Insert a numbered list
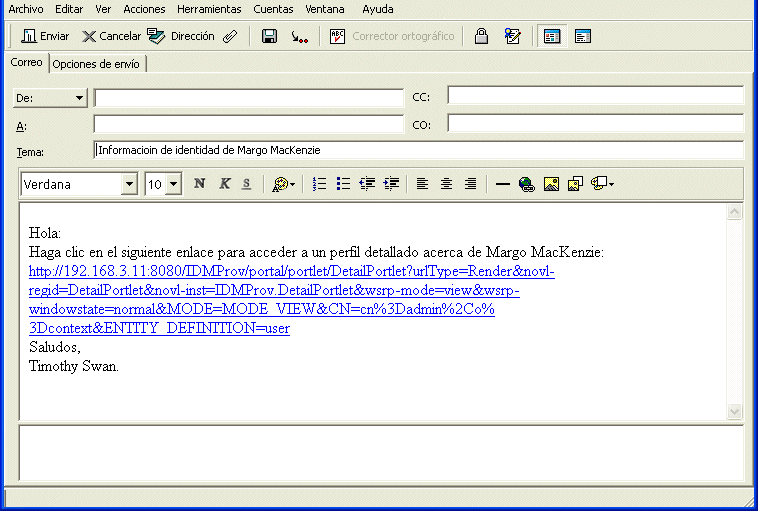 pyautogui.click(x=319, y=184)
